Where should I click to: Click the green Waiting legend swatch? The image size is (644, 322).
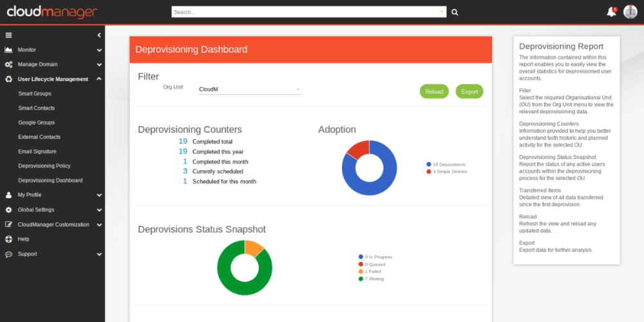tap(361, 279)
